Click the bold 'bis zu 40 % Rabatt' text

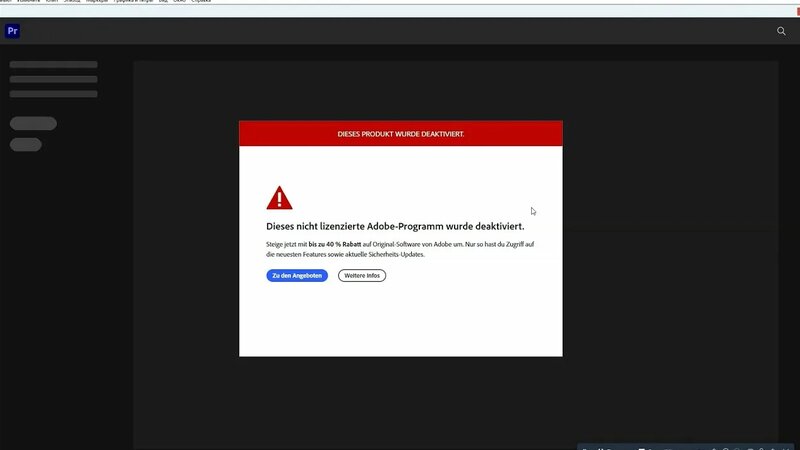[335, 244]
